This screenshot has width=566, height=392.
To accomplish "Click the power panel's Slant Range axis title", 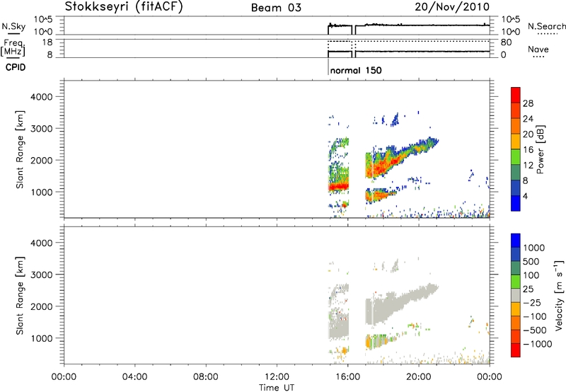I will pyautogui.click(x=20, y=149).
